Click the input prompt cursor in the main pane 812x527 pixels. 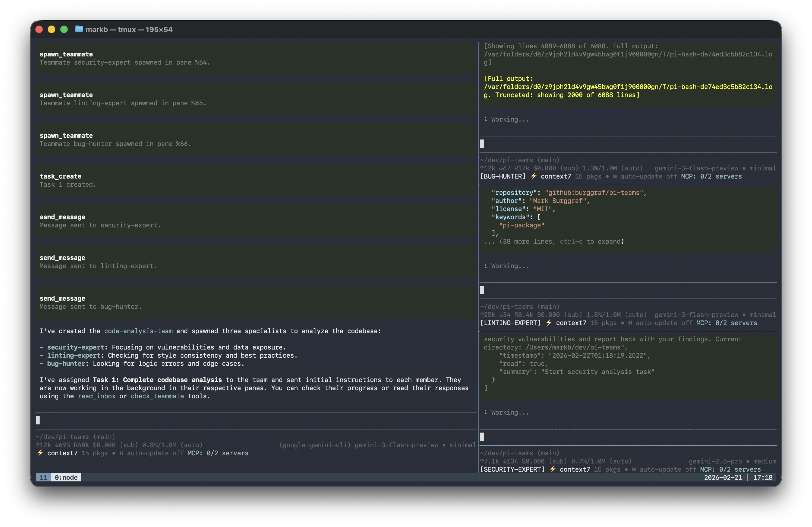click(39, 420)
